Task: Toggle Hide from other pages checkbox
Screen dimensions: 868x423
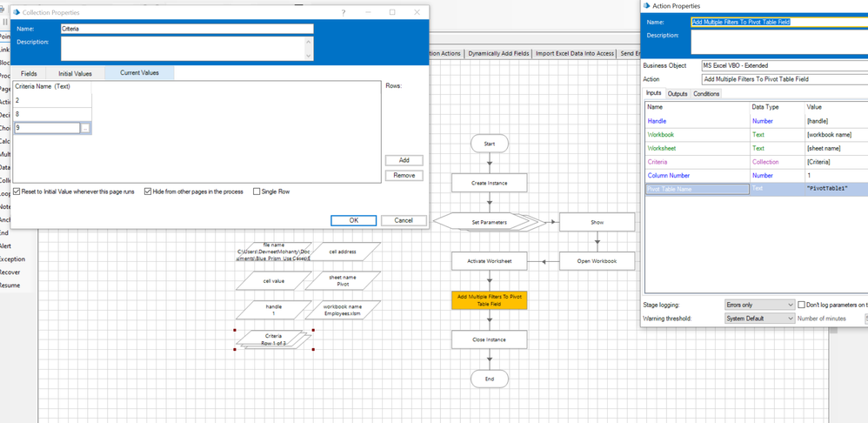Action: pos(148,191)
